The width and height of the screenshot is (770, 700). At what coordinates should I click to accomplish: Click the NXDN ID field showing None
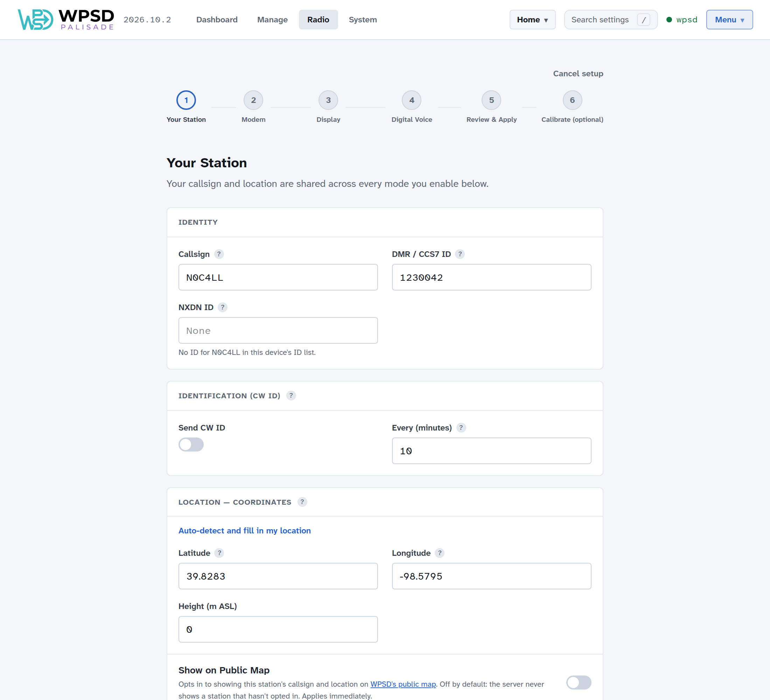pos(278,330)
